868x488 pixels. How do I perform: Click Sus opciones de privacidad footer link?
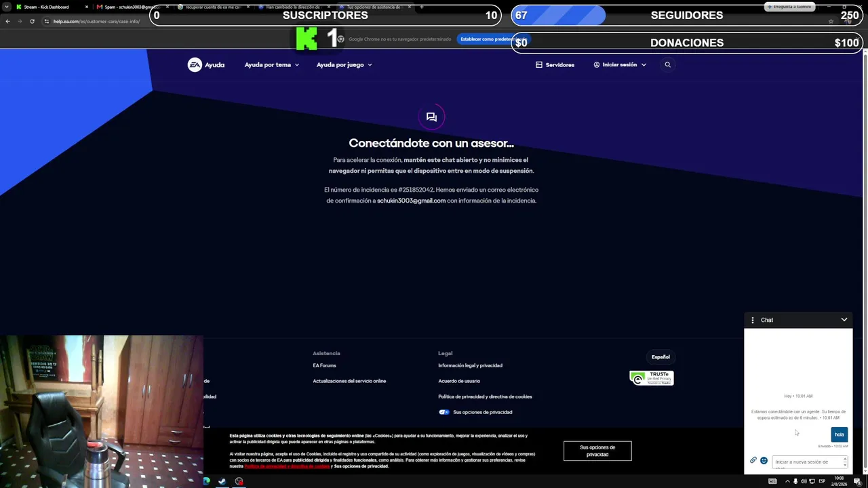click(482, 412)
